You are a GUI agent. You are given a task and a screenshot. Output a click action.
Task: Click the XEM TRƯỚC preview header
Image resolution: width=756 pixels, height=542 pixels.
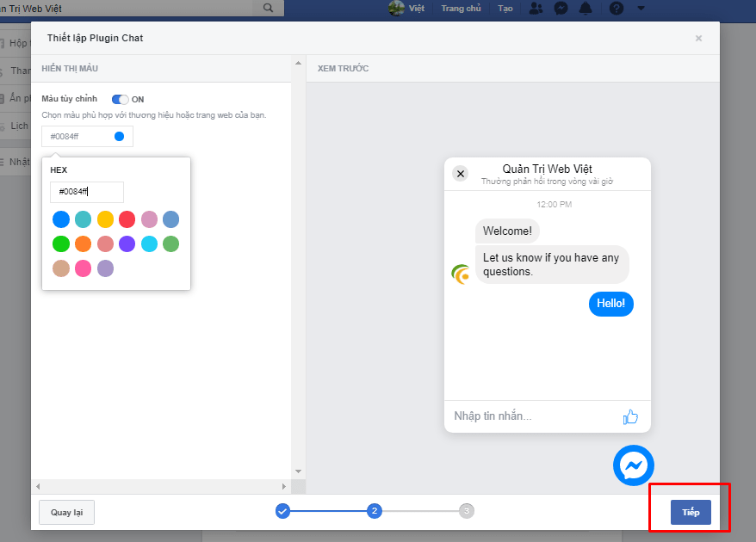click(x=344, y=69)
